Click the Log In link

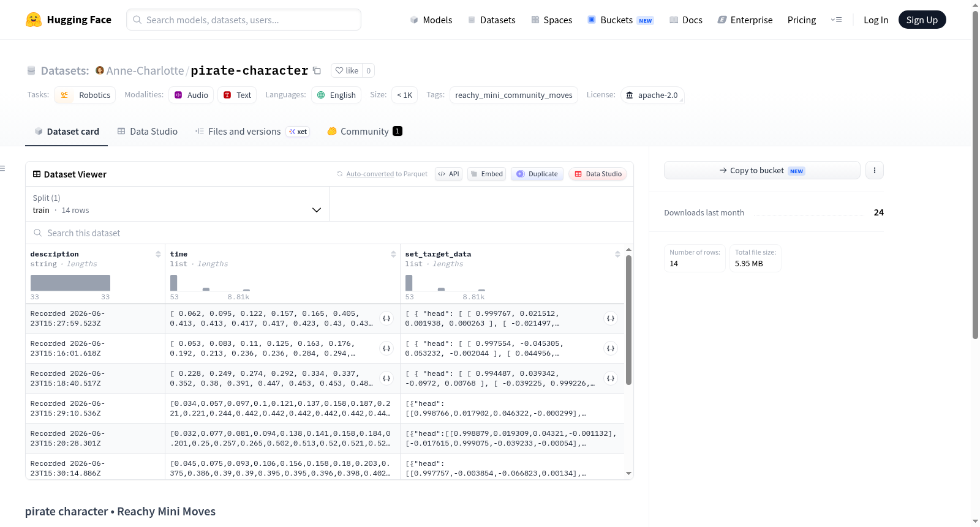click(876, 20)
